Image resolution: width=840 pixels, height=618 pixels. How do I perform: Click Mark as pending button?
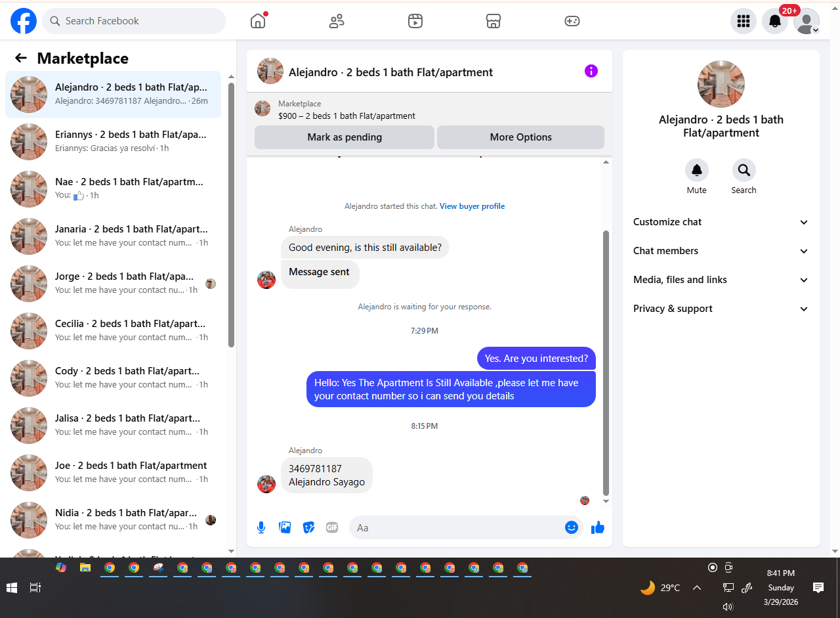click(345, 137)
